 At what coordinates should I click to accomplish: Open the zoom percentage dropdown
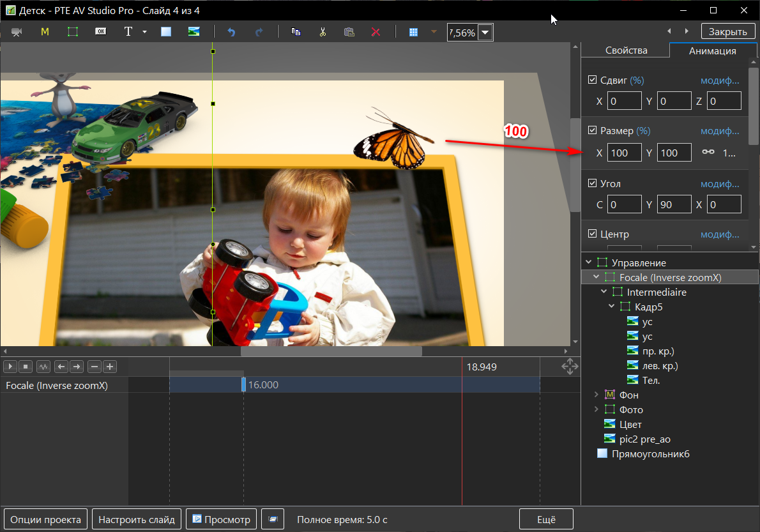point(485,33)
